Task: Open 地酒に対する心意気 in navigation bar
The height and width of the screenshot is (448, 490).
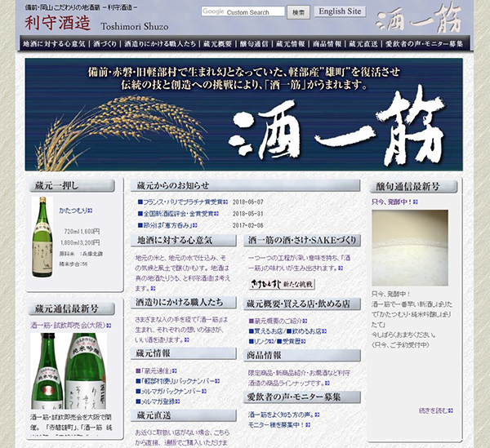Action: tap(54, 44)
